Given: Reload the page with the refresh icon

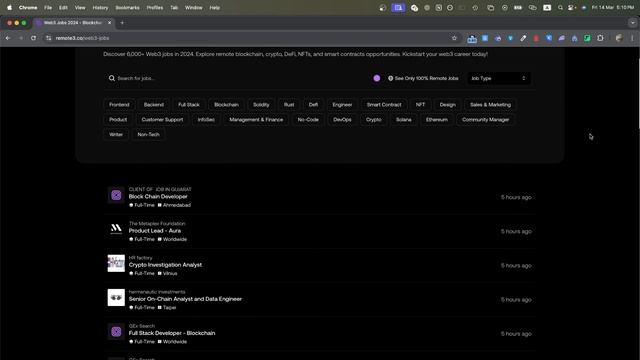Looking at the screenshot, I should click(x=33, y=38).
